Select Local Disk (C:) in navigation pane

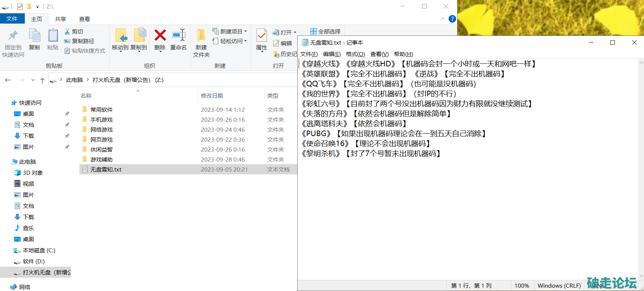click(x=39, y=250)
